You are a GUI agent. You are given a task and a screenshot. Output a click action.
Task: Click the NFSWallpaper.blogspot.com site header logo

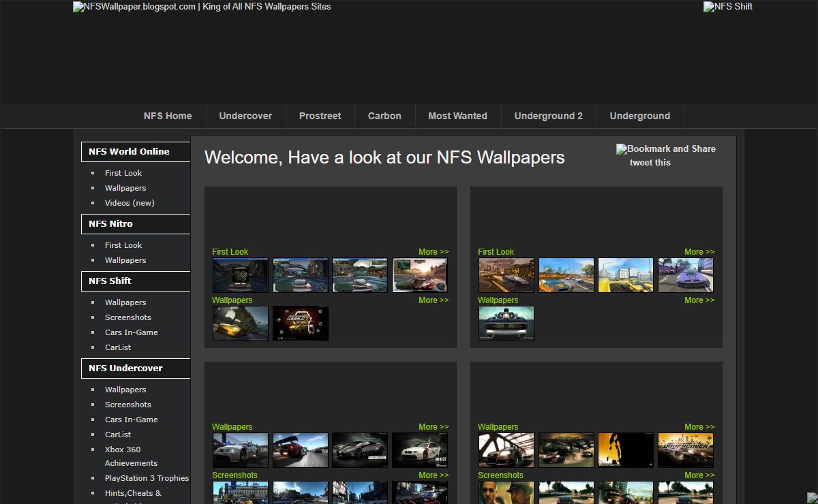(x=202, y=7)
